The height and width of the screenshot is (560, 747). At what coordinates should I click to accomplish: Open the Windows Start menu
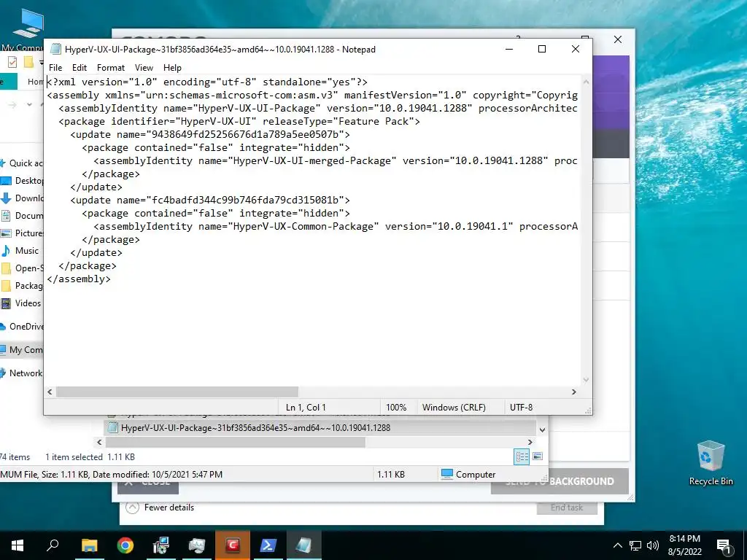(18, 545)
